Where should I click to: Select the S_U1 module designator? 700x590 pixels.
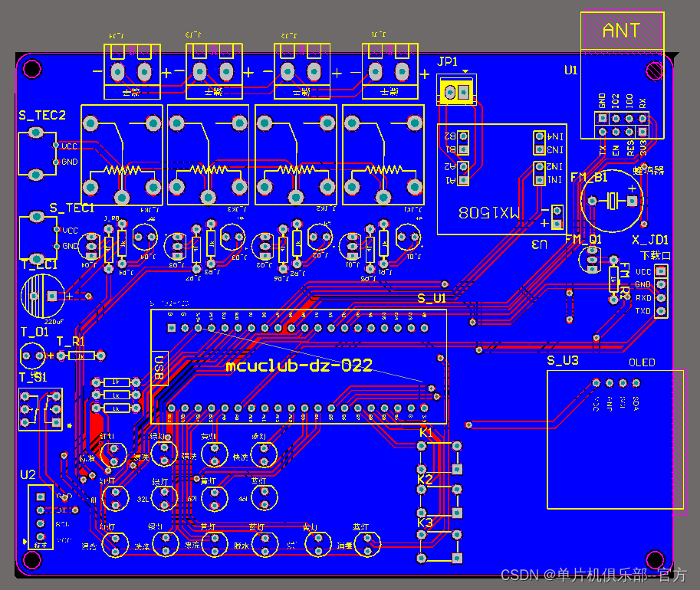tap(432, 298)
